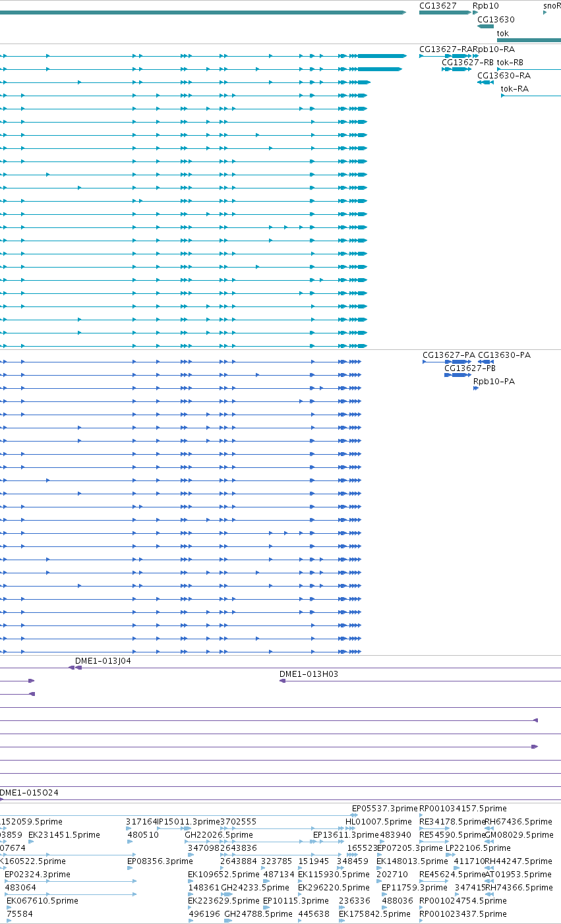Select EST IP15011.3prime label

pos(189,822)
